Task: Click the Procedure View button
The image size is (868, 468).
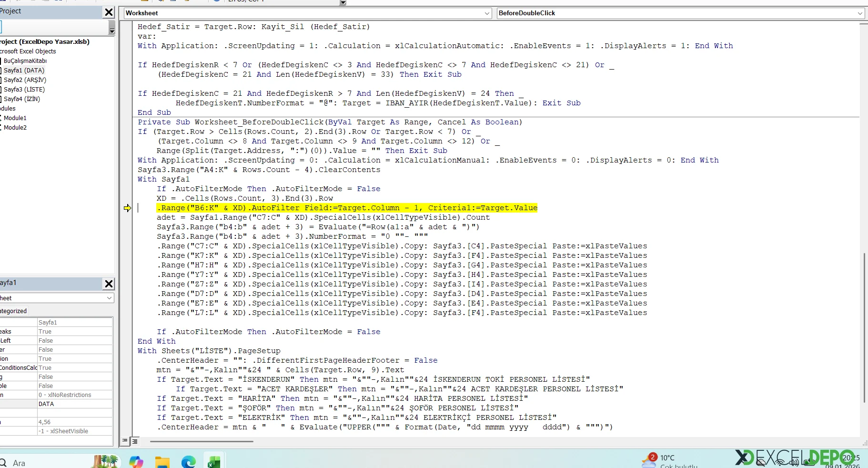Action: tap(125, 441)
